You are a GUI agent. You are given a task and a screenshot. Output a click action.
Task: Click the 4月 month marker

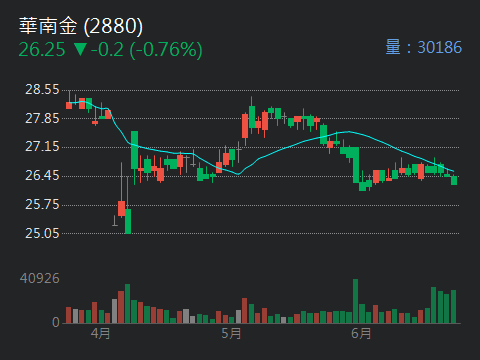pyautogui.click(x=100, y=333)
